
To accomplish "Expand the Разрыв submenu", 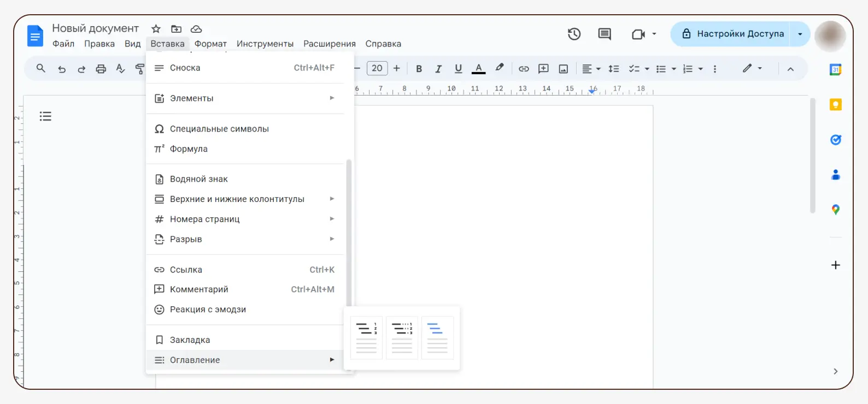I will point(245,239).
